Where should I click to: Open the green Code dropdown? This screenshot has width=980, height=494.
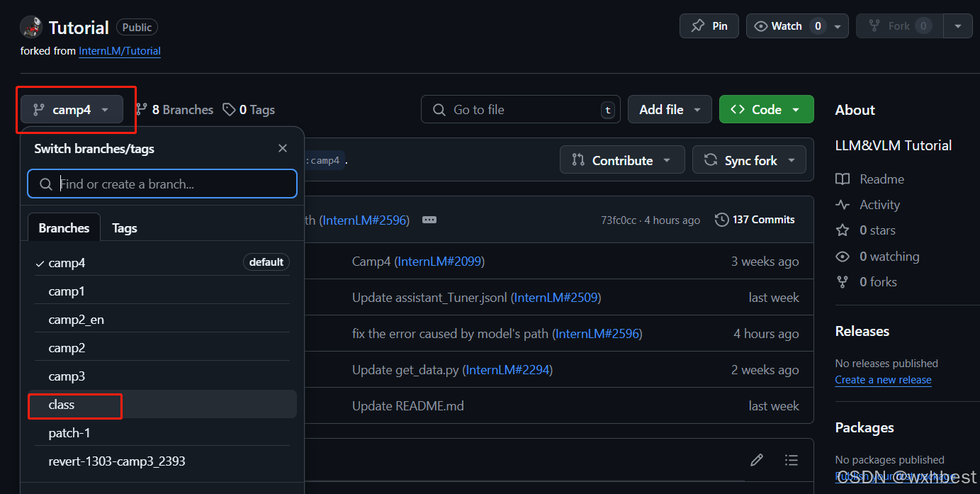(766, 110)
